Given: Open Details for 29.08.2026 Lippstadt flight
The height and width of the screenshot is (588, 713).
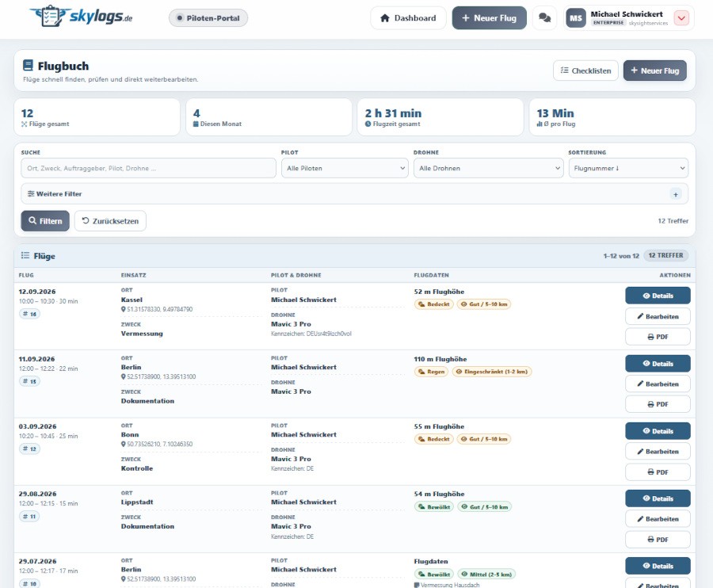Looking at the screenshot, I should 658,498.
